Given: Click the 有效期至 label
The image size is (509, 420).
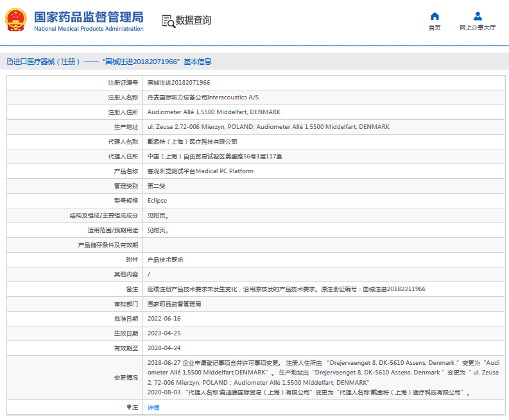Looking at the screenshot, I should tap(126, 348).
